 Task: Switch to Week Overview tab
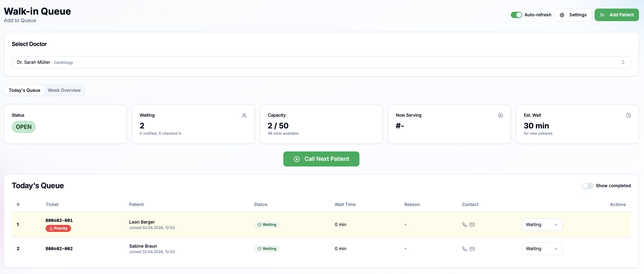(64, 90)
